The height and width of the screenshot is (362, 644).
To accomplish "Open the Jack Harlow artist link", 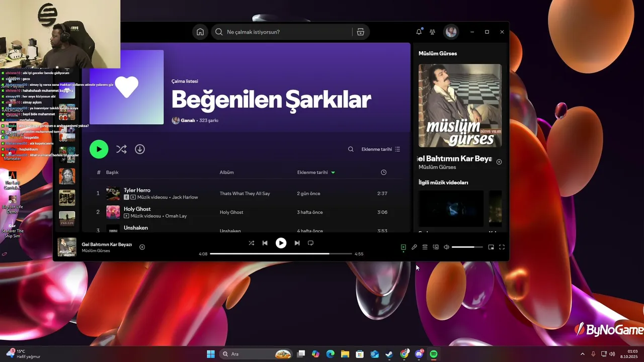I will 185,197.
